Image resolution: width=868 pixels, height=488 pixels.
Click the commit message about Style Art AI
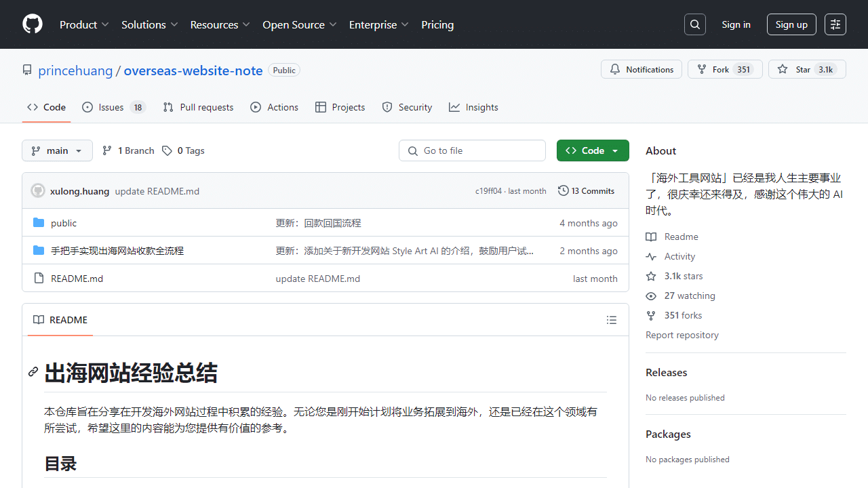[405, 251]
